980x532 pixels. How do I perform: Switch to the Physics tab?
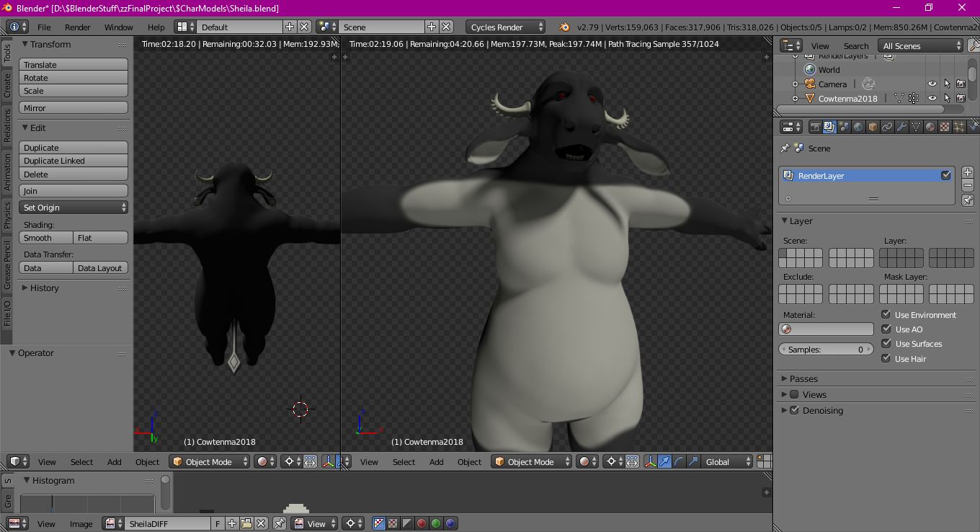pos(7,215)
